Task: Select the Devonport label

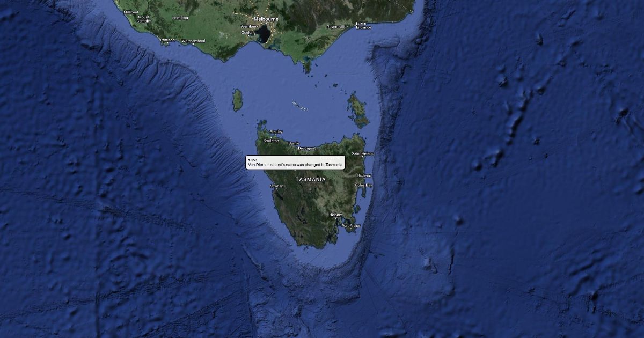Action: (307, 148)
